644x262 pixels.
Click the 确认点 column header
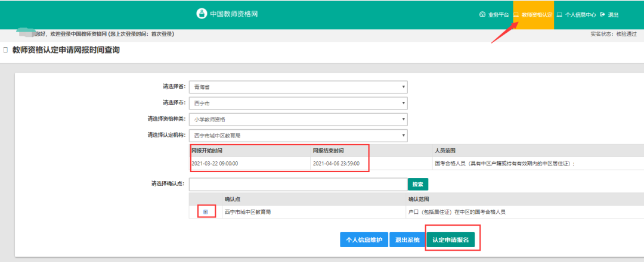point(233,199)
